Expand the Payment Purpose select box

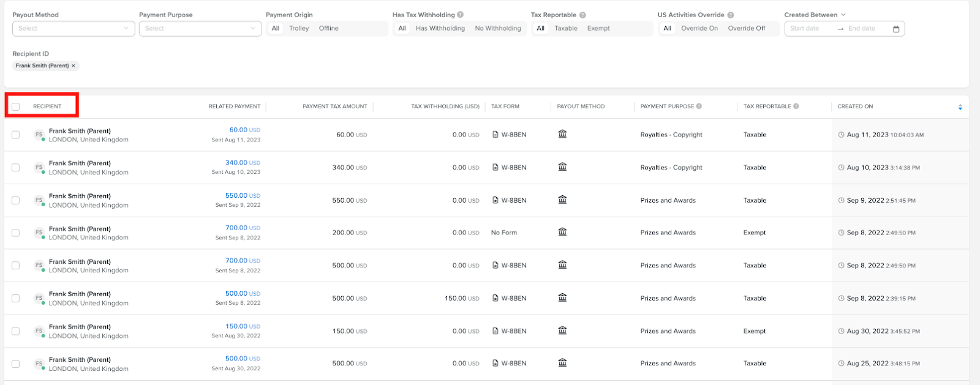(x=200, y=28)
